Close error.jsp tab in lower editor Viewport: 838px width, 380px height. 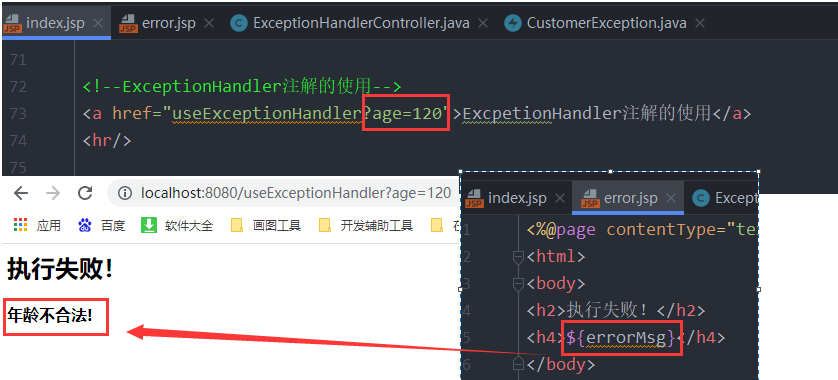[672, 199]
